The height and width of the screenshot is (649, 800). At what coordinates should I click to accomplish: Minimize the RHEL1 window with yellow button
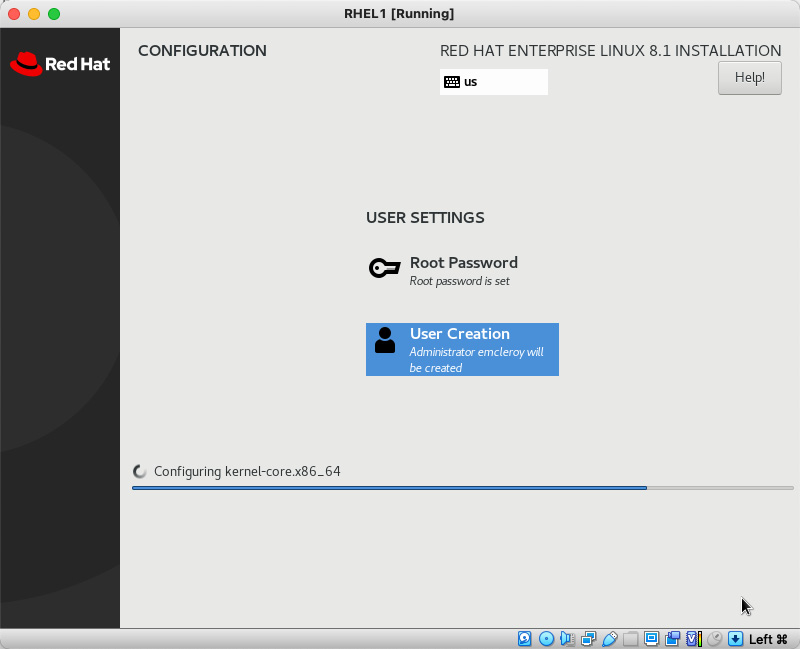pos(34,14)
